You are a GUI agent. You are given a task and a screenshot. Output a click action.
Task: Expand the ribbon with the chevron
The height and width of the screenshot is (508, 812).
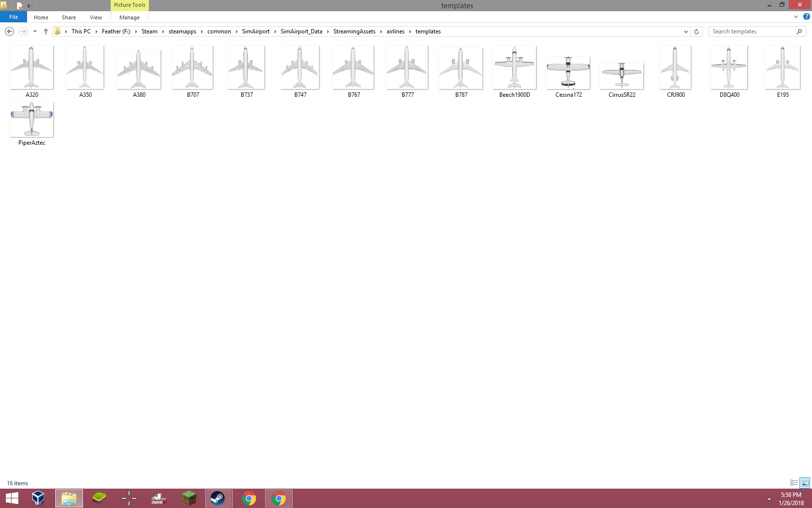tap(796, 17)
